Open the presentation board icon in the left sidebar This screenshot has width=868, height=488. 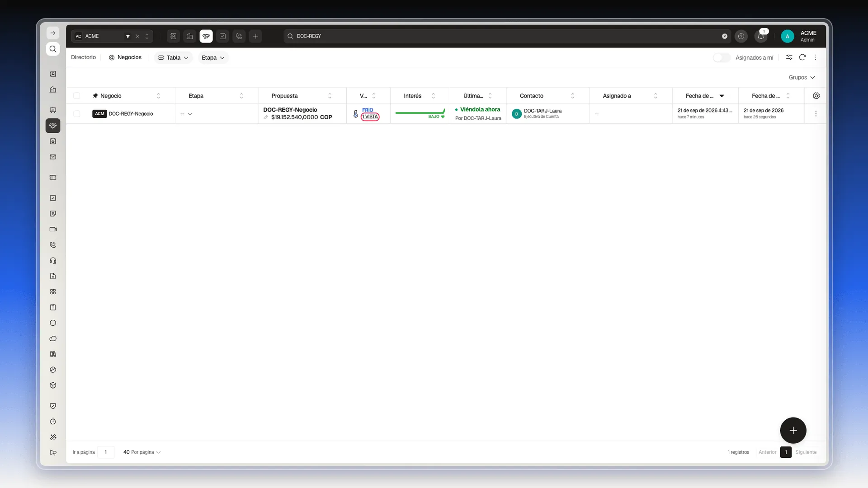coord(53,110)
